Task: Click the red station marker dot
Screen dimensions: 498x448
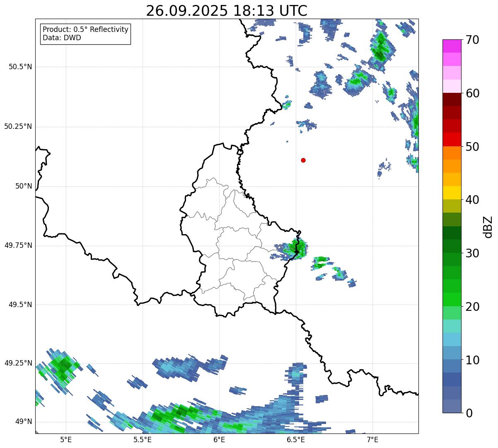Action: 303,160
